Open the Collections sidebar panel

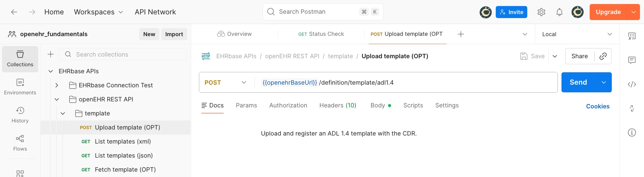pyautogui.click(x=20, y=59)
